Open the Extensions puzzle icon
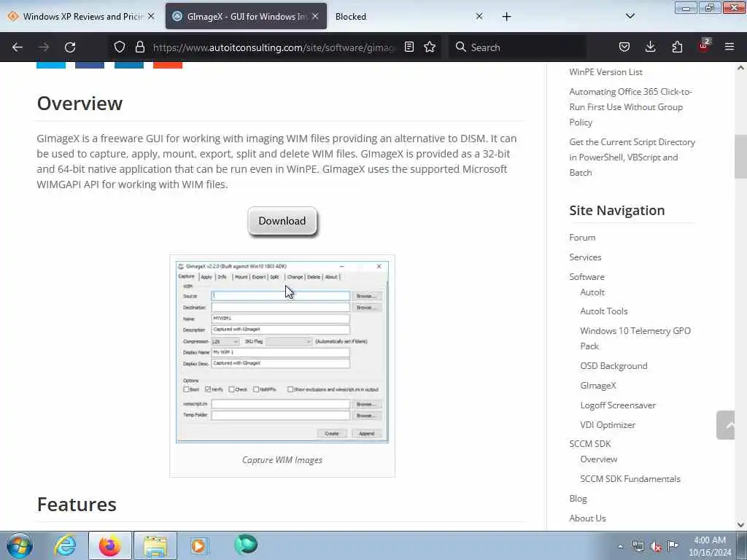This screenshot has width=747, height=560. [x=677, y=47]
